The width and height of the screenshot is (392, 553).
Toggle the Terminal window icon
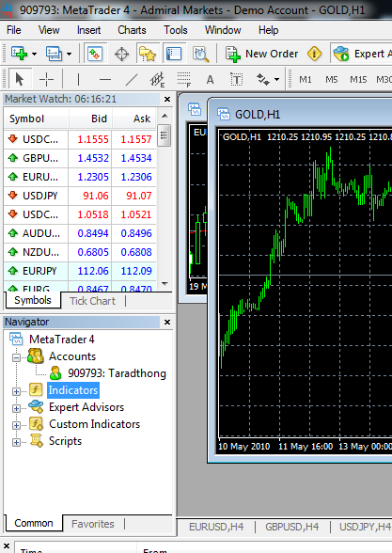(173, 54)
